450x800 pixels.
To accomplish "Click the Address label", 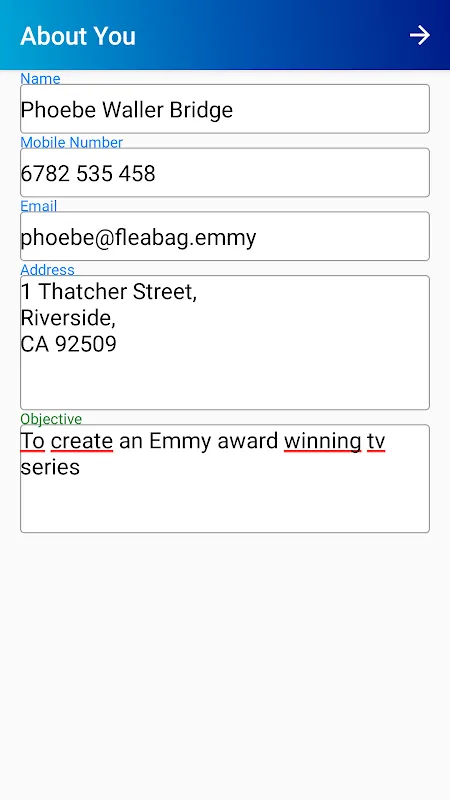I will pyautogui.click(x=47, y=269).
